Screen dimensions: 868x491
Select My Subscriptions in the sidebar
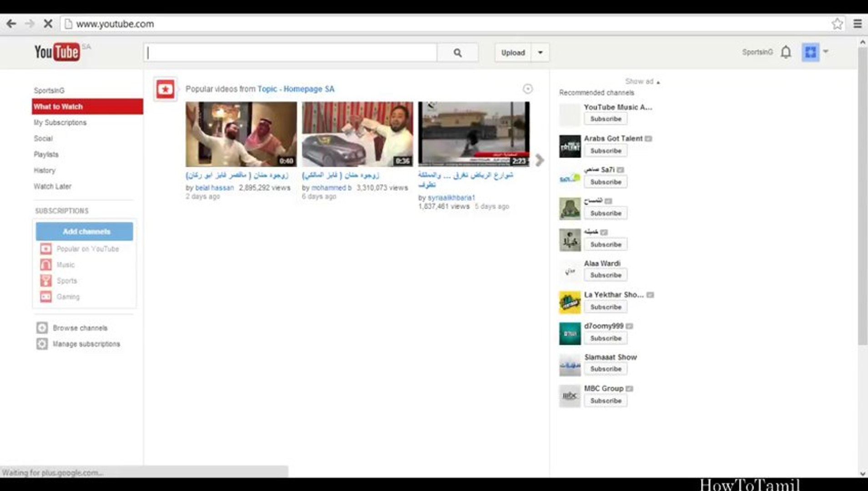click(x=60, y=122)
